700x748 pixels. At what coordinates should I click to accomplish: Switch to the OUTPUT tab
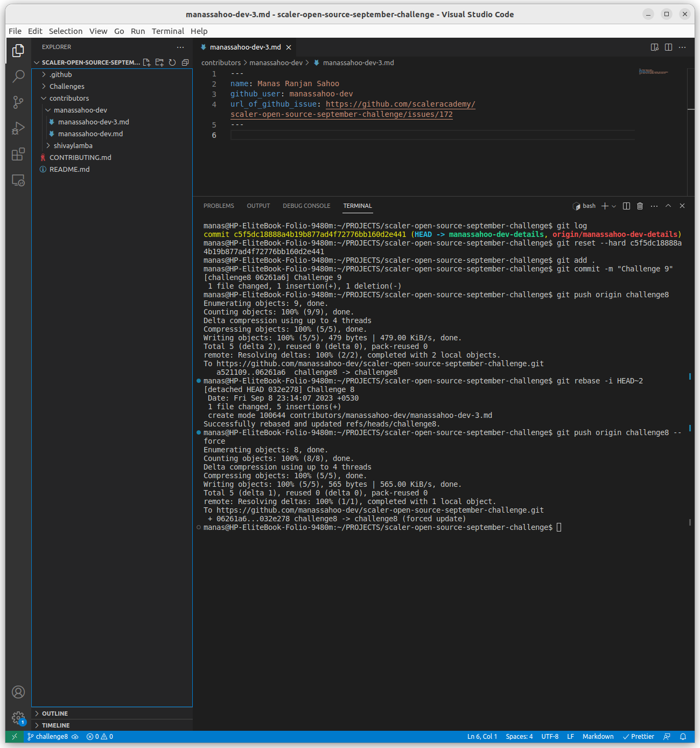[x=258, y=206]
